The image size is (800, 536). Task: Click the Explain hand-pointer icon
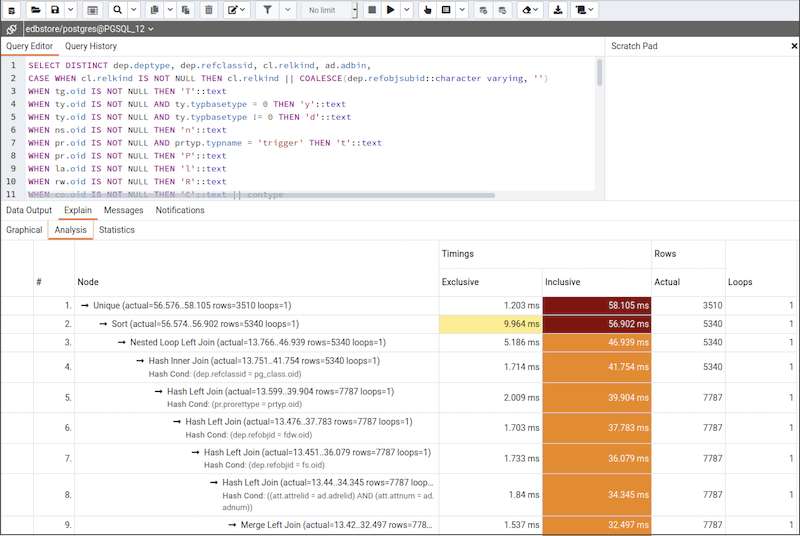pos(428,10)
